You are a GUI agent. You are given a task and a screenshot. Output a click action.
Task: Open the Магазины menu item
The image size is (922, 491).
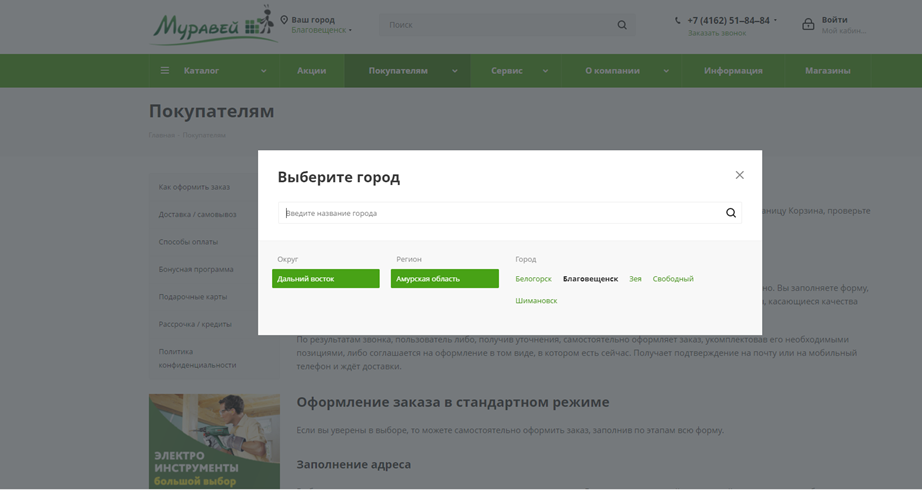827,71
